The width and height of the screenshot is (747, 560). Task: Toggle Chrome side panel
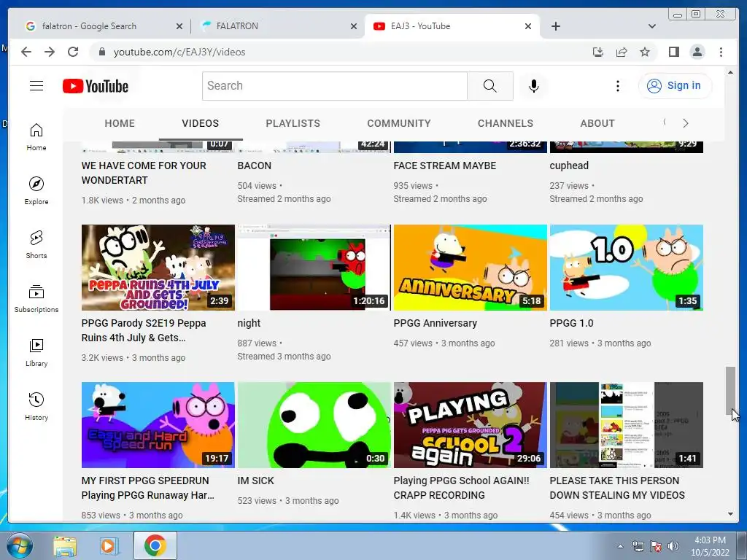[673, 52]
